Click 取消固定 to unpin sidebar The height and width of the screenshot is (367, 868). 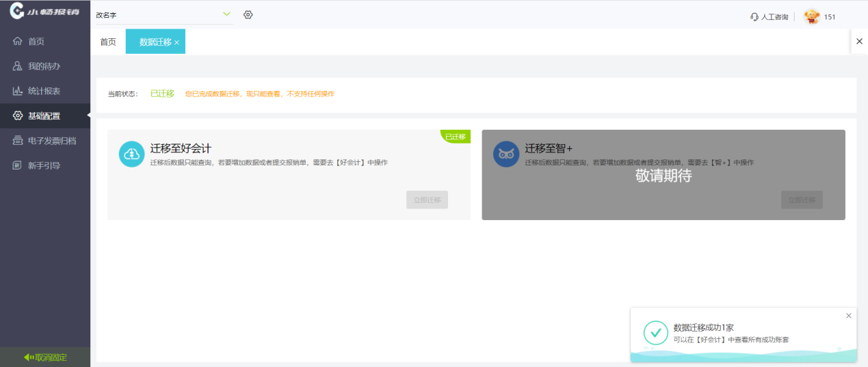[45, 357]
